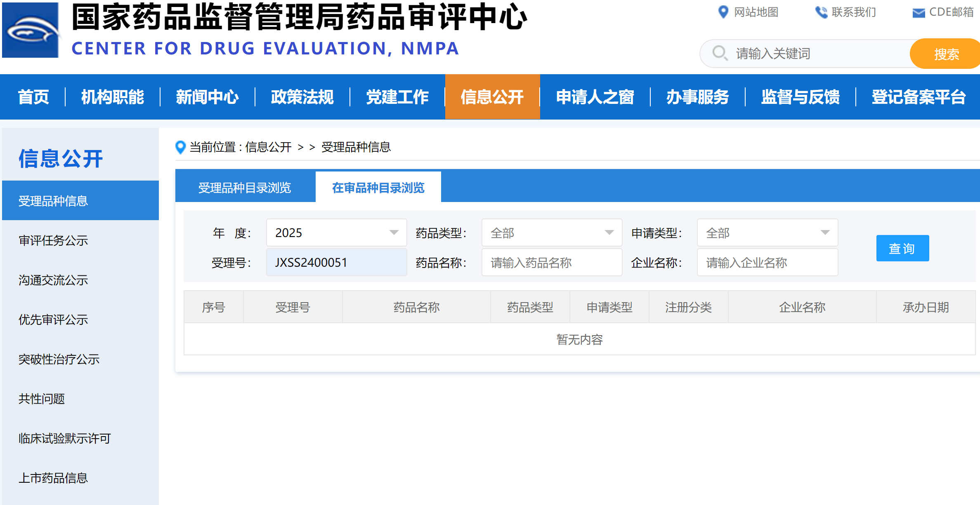Click the 企业名称 input field
Viewport: 980px width, 505px height.
pyautogui.click(x=767, y=263)
